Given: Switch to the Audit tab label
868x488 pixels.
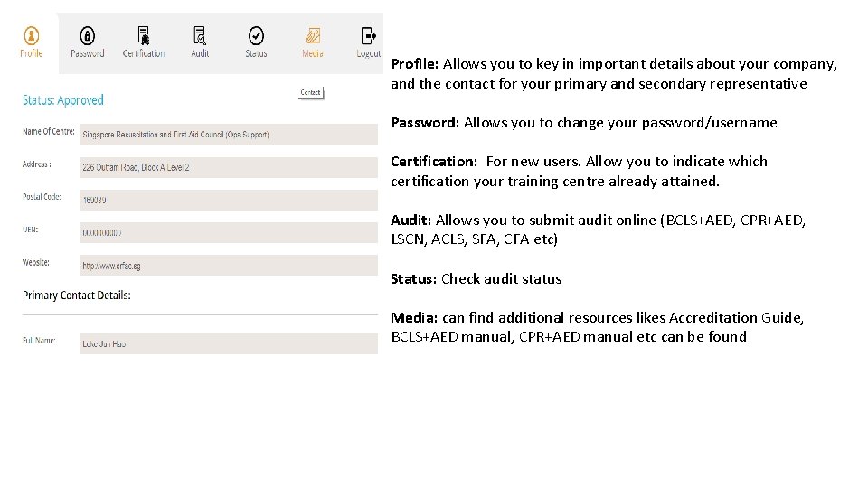Looking at the screenshot, I should click(200, 53).
